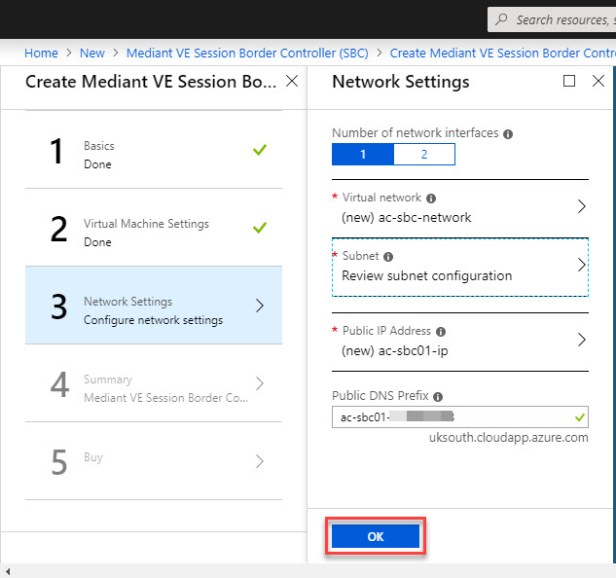Screen dimensions: 616x578
Task: Select 2 network interfaces
Action: 424,154
